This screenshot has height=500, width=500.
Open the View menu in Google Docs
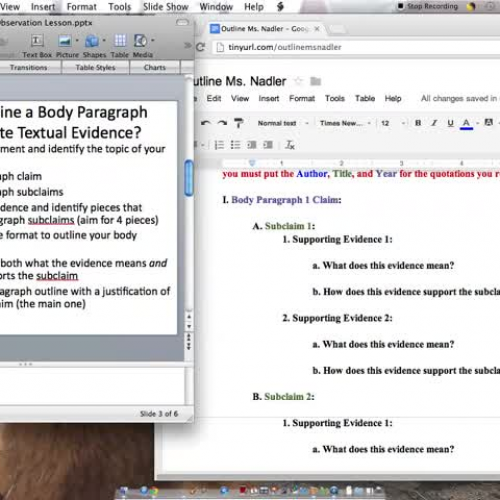(240, 98)
